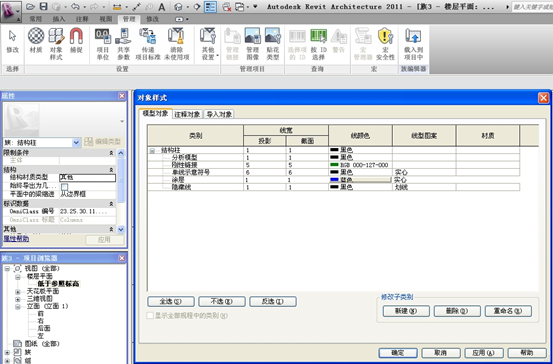Click the close hidden windows icon
Screen dimensions: 553x364
point(227,7)
